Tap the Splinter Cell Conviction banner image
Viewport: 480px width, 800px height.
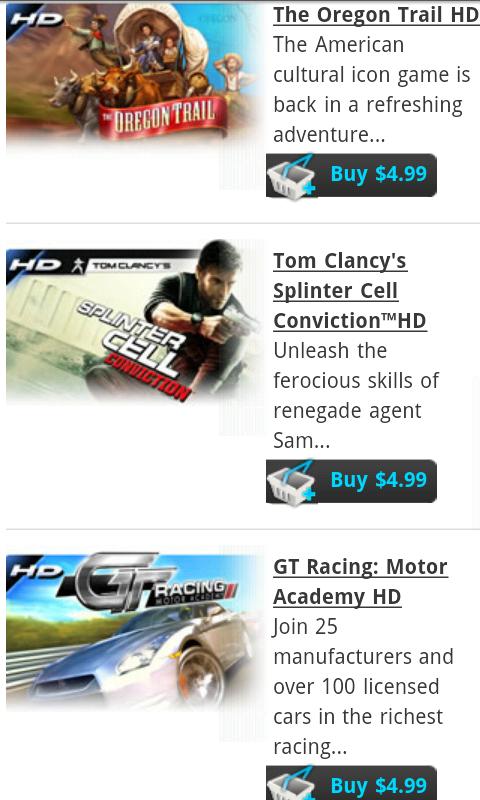(x=135, y=324)
